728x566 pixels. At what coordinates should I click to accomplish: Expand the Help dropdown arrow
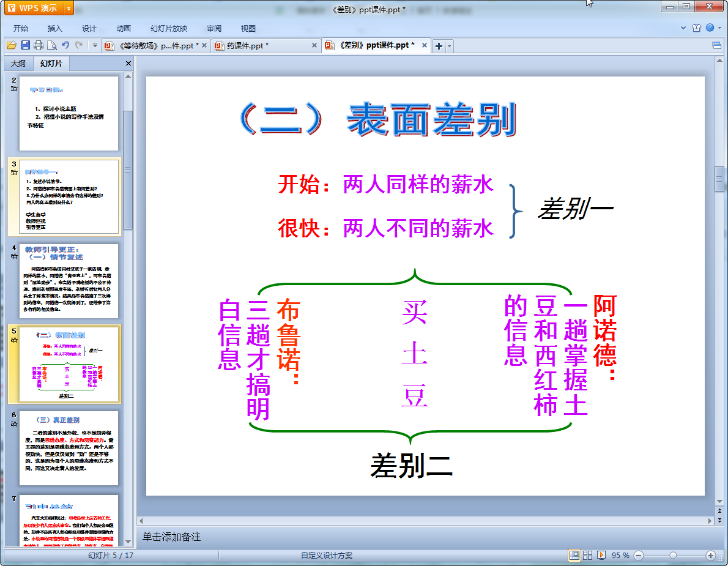(x=719, y=28)
